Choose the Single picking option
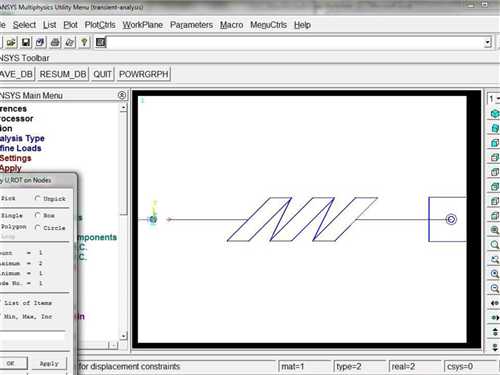This screenshot has height=375, width=500. point(12,216)
